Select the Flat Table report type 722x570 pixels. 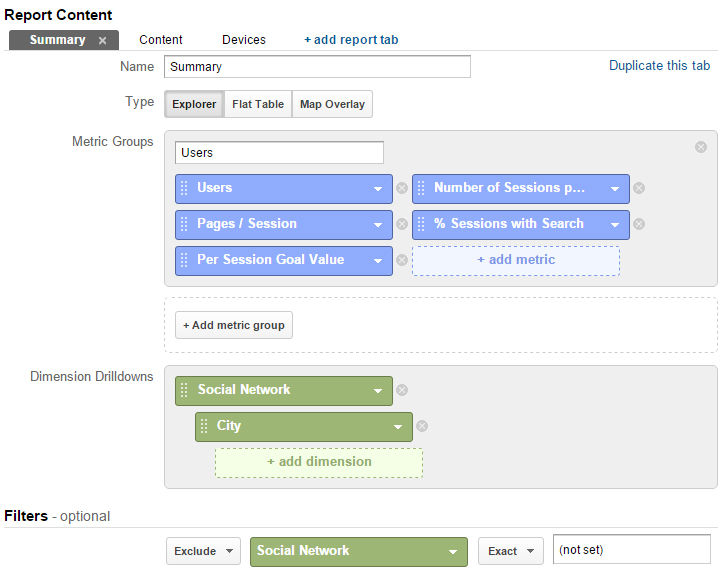coord(258,104)
